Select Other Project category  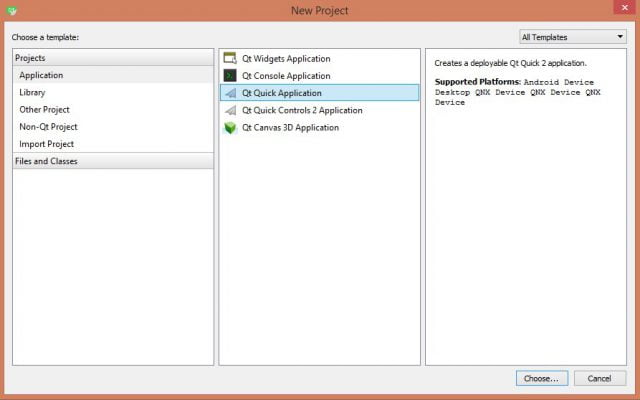(x=46, y=109)
